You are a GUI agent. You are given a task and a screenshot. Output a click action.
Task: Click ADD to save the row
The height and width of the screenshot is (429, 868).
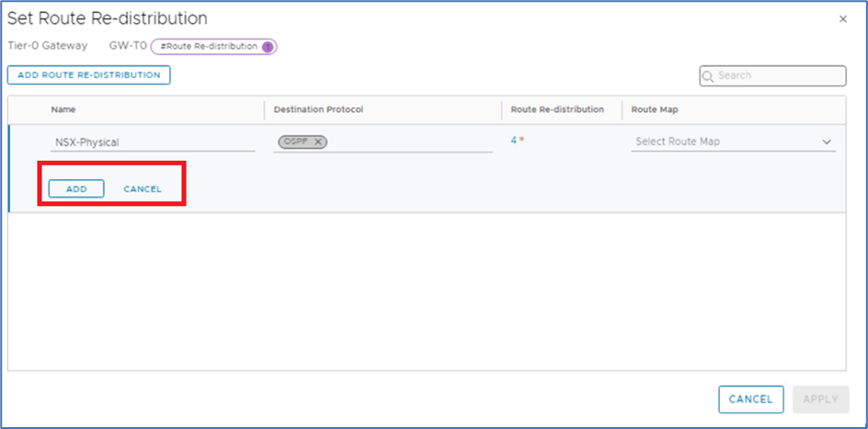coord(76,188)
